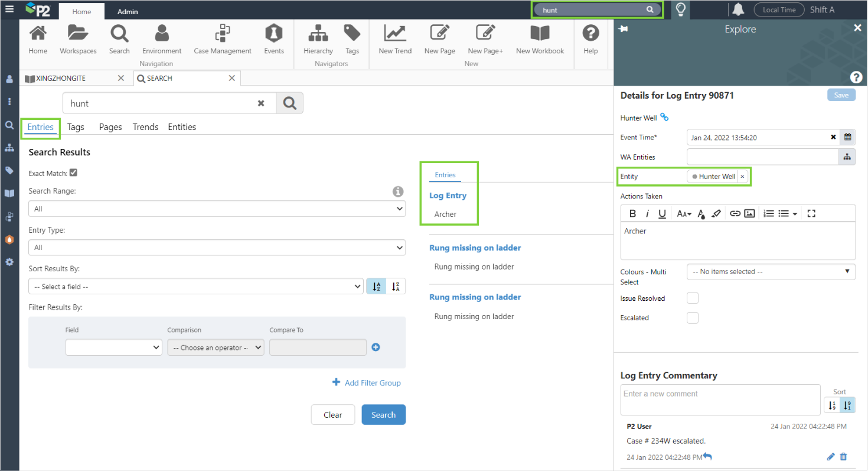Click the blue Search button

click(x=383, y=415)
